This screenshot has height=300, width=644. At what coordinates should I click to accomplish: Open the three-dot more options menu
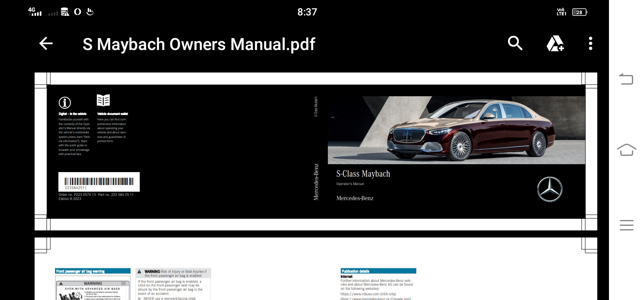pos(590,43)
